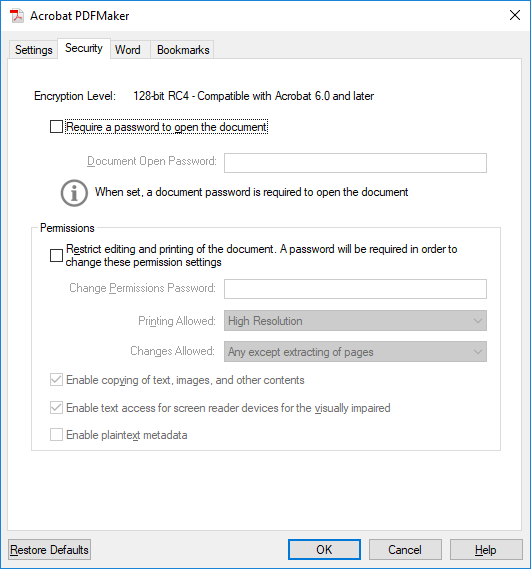Click the Change Permissions Password field
Viewport: 531px width, 569px height.
(x=355, y=289)
